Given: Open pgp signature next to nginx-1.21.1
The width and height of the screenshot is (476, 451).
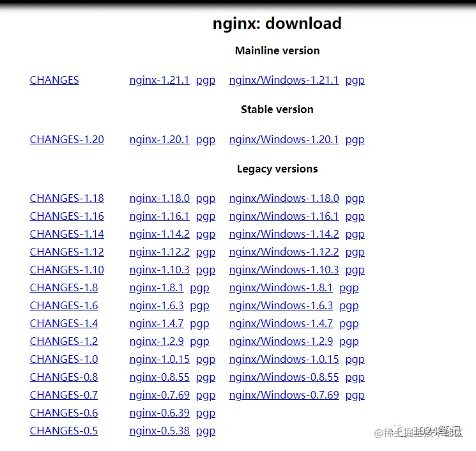Looking at the screenshot, I should click(x=206, y=80).
